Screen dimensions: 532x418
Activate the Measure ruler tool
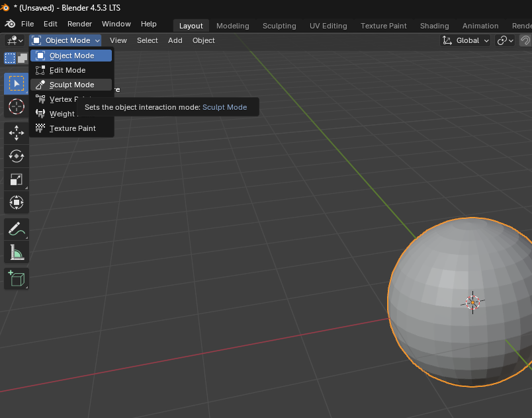[x=16, y=252]
